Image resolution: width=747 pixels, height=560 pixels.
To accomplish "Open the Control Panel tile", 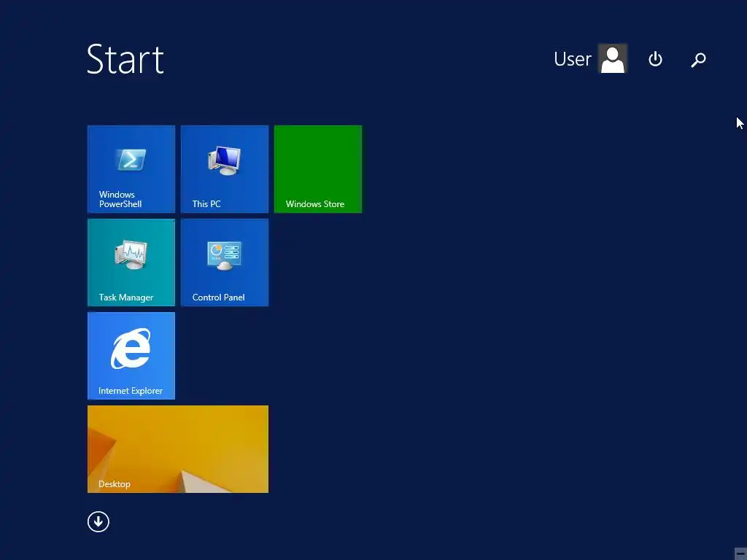I will click(x=225, y=262).
